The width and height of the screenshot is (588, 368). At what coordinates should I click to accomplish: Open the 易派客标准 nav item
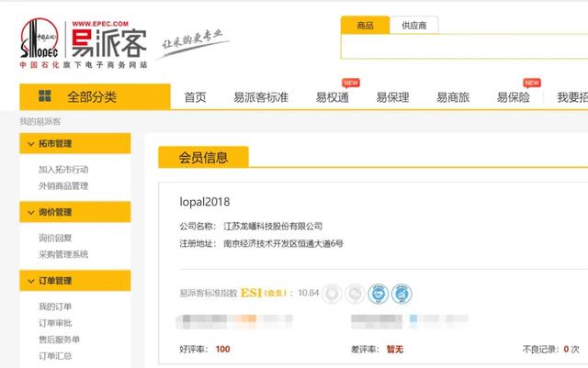click(x=261, y=97)
